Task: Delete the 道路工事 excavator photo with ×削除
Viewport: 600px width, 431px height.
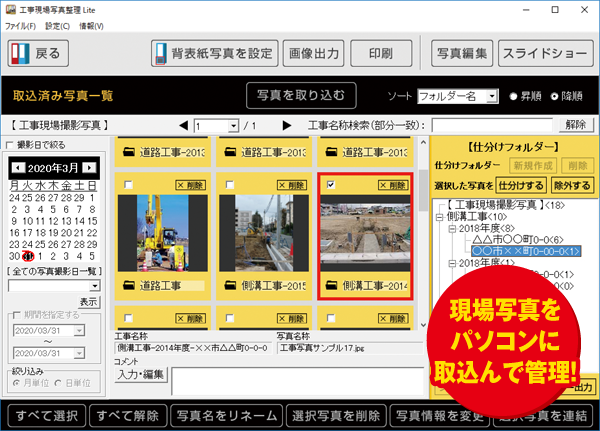Action: click(x=191, y=185)
